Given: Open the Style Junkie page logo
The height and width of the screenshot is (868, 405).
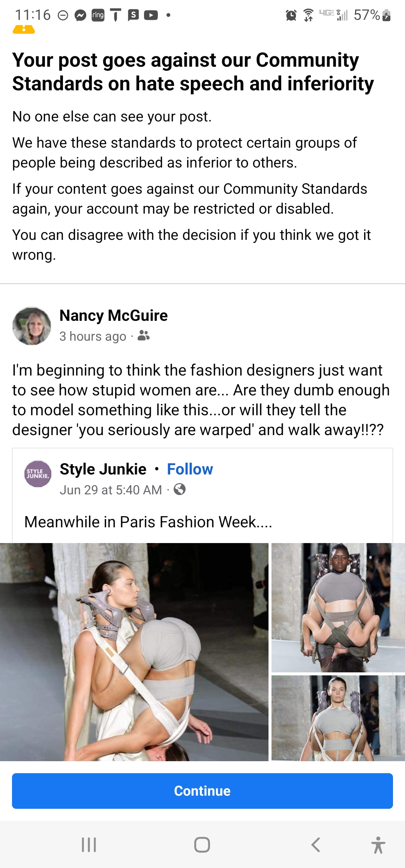Looking at the screenshot, I should [x=37, y=474].
